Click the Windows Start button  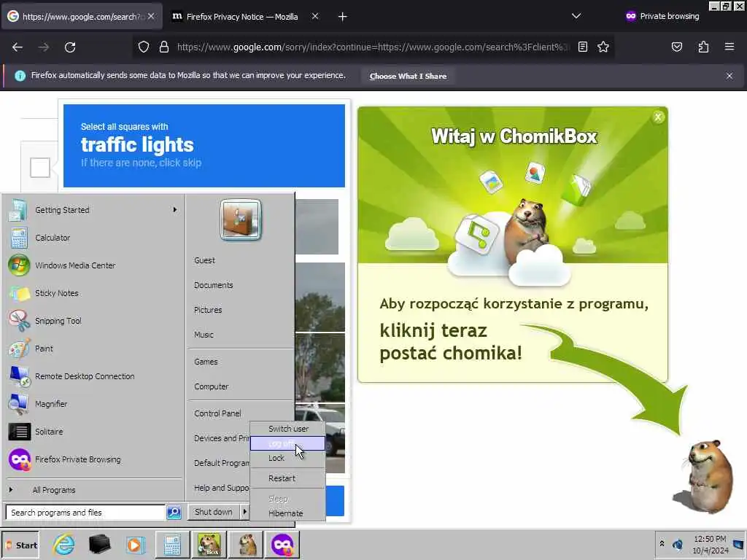pyautogui.click(x=20, y=545)
